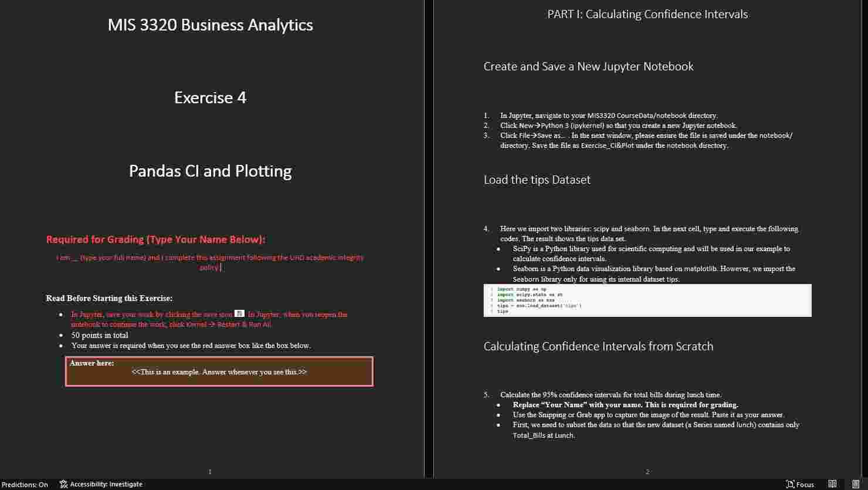Image resolution: width=868 pixels, height=490 pixels.
Task: Click the Load the tips Dataset heading
Action: (x=537, y=180)
